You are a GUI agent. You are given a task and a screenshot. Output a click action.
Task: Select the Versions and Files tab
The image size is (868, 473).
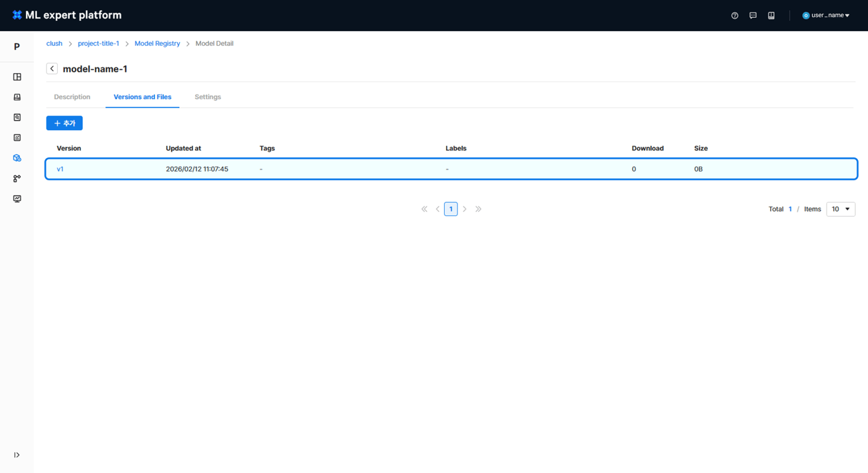[142, 97]
